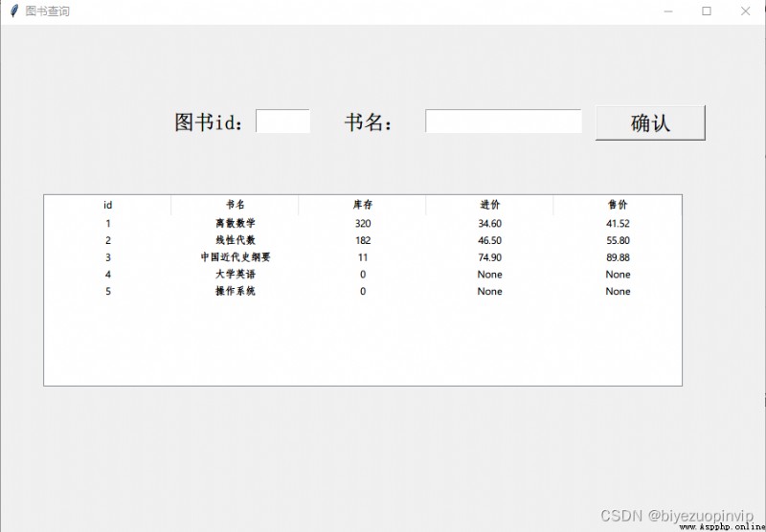Click the 书名 column header
Image resolution: width=766 pixels, height=532 pixels.
[235, 205]
